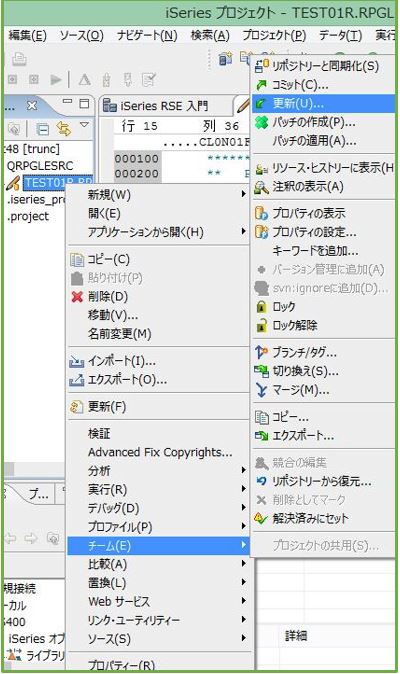This screenshot has height=674, width=400.
Task: Select the Merge (マージ) icon
Action: [261, 390]
